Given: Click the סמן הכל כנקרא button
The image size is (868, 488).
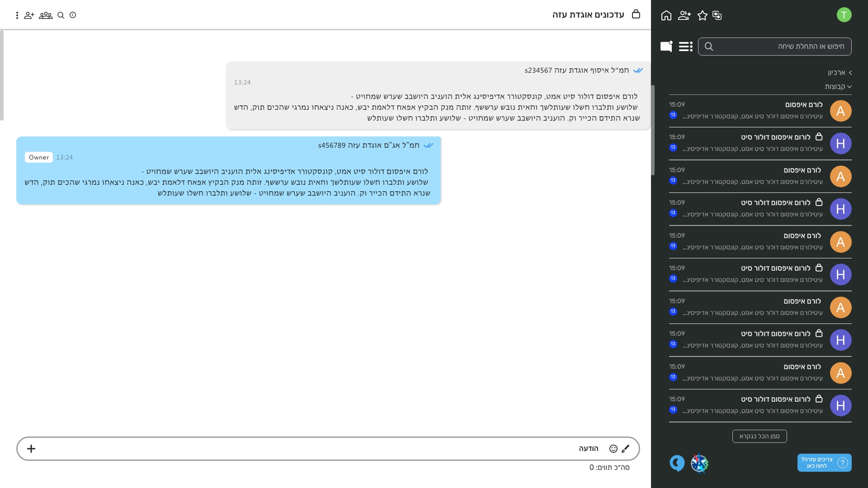Looking at the screenshot, I should tap(759, 436).
